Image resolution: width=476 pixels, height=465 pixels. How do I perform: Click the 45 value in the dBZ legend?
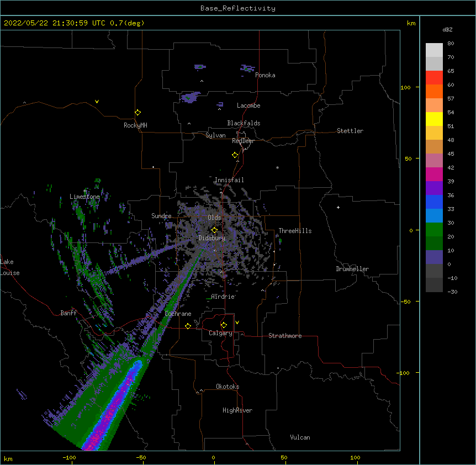(x=451, y=154)
